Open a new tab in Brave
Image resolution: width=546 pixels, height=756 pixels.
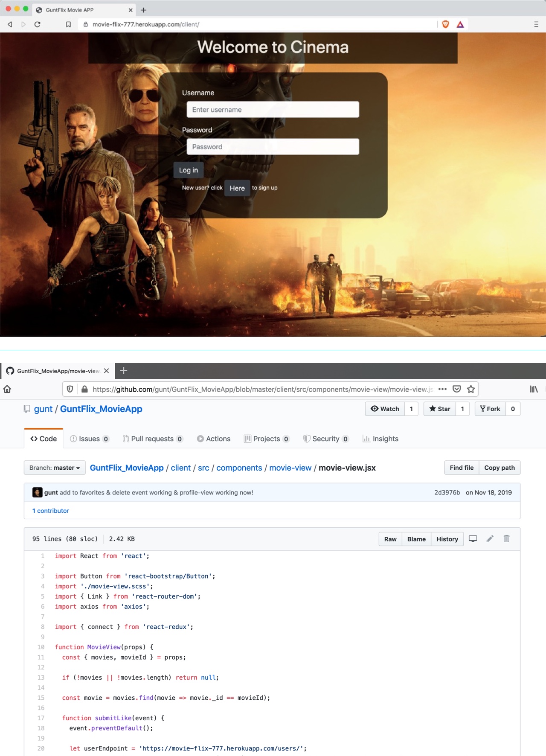144,10
